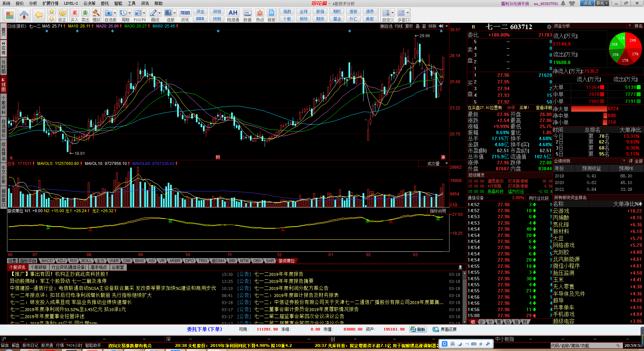Open the 扩展行情 menu
The height and width of the screenshot is (351, 644).
pyautogui.click(x=50, y=3)
